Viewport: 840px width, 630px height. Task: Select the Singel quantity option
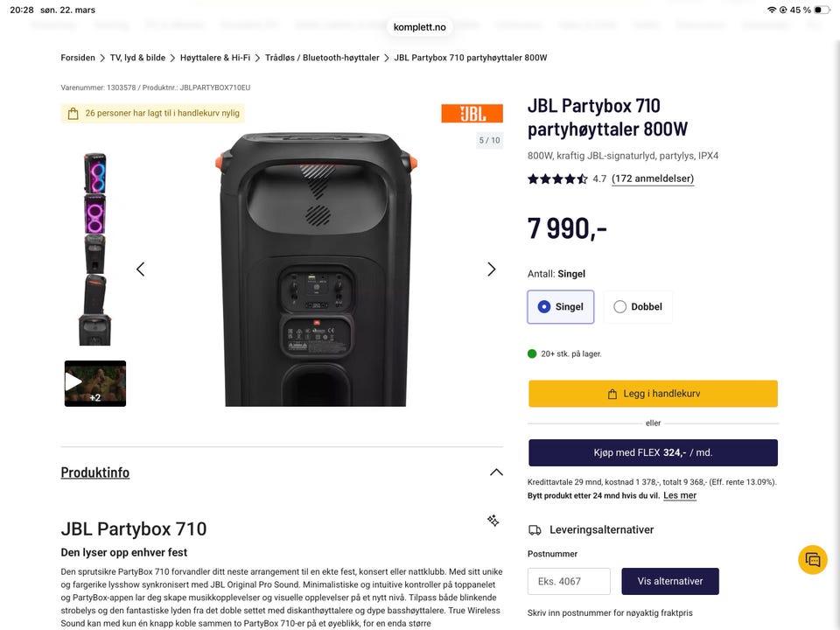pyautogui.click(x=560, y=307)
